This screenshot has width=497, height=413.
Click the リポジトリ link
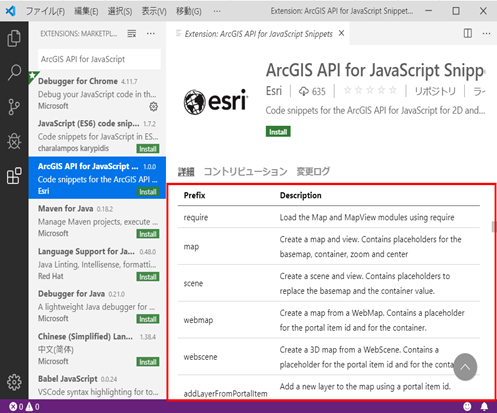click(x=435, y=91)
